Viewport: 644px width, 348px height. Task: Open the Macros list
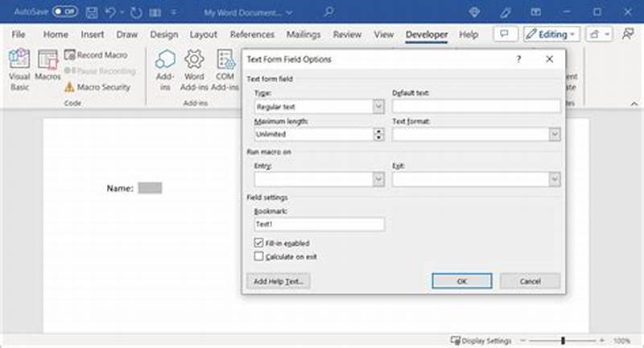pyautogui.click(x=47, y=66)
